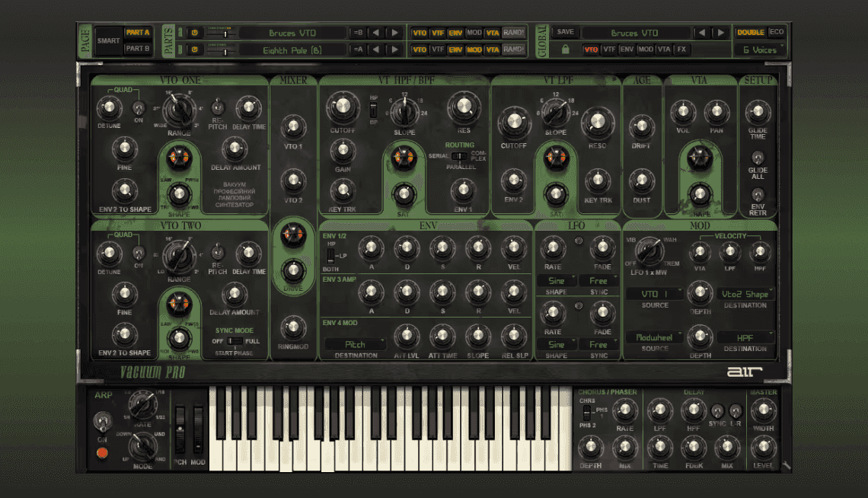Click the Eighth Pole (B) preset name
The width and height of the screenshot is (868, 498).
point(292,50)
